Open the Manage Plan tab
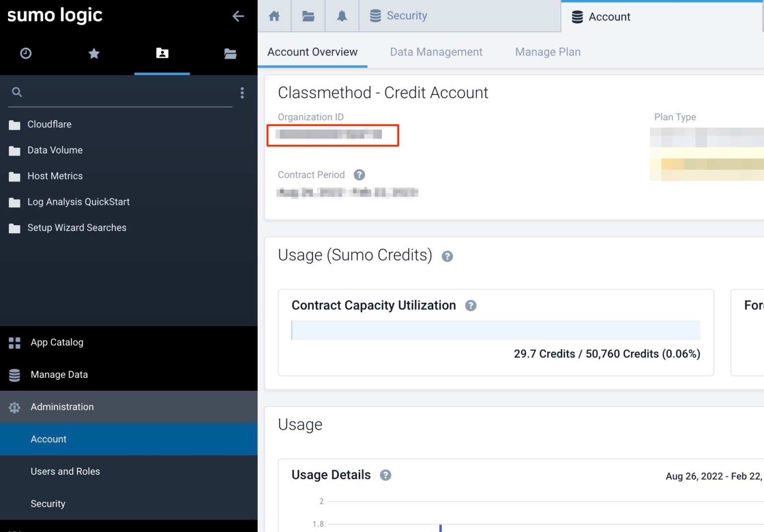The image size is (764, 532). [547, 52]
